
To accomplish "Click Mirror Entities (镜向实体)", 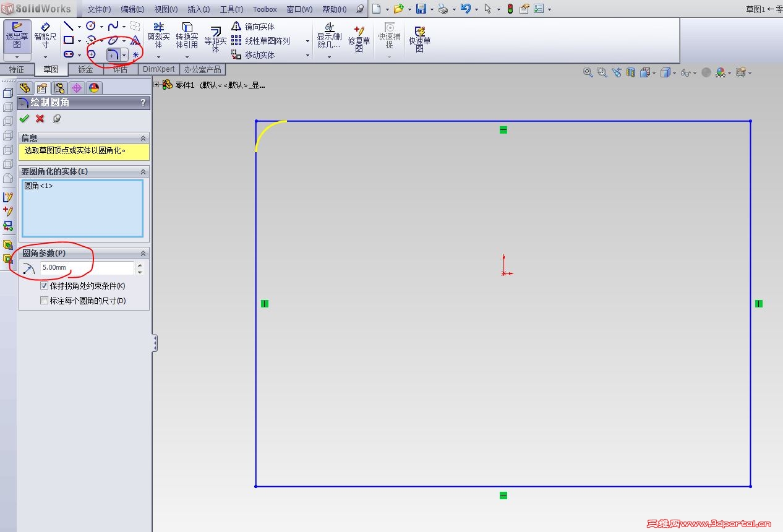I will [253, 27].
